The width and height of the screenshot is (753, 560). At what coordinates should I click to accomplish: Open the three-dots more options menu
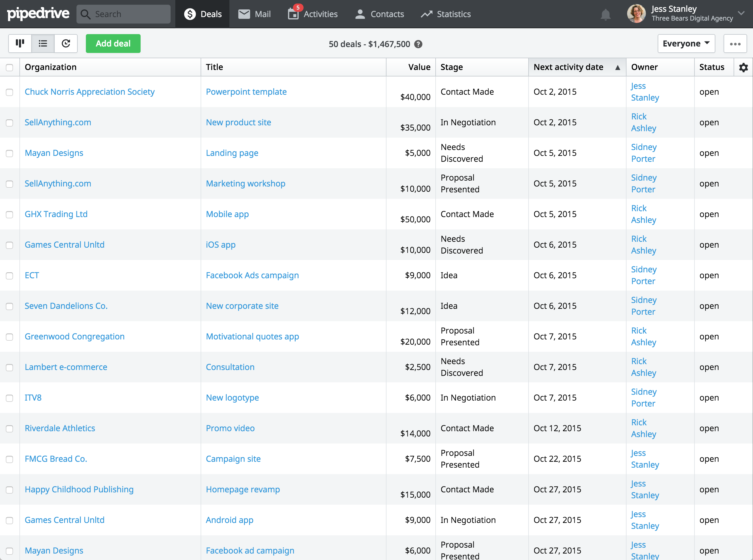coord(735,44)
